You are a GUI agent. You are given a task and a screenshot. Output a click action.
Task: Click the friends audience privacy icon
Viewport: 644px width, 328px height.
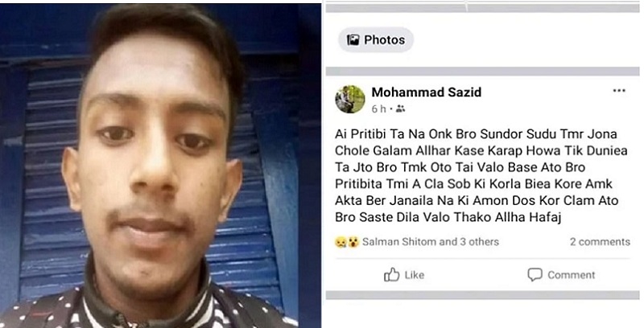400,109
